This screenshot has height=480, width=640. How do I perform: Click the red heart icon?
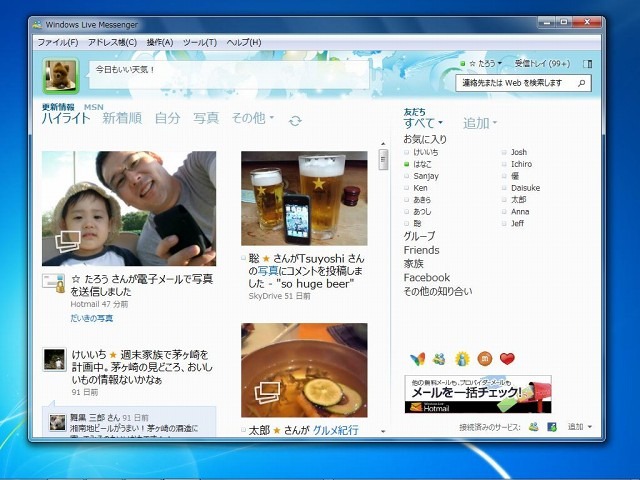point(507,359)
